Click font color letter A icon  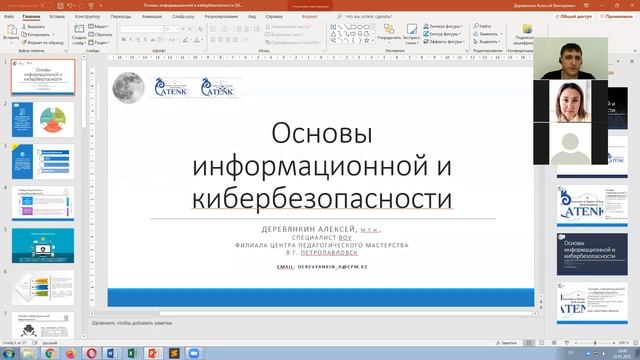click(197, 40)
